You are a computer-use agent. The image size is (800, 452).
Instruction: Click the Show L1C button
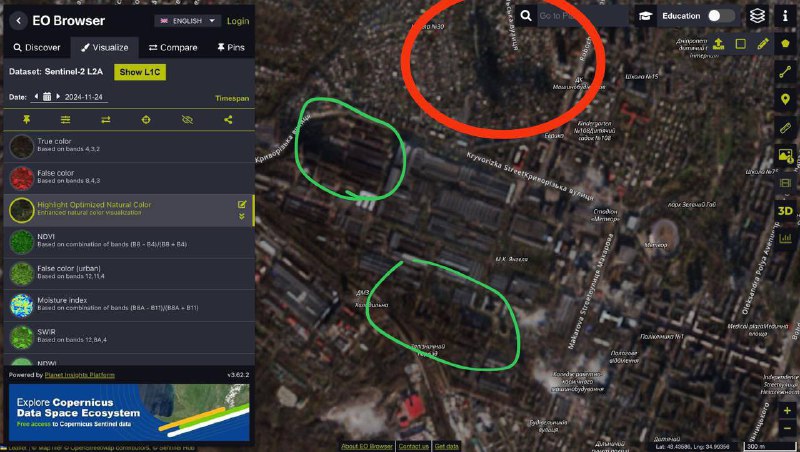140,72
